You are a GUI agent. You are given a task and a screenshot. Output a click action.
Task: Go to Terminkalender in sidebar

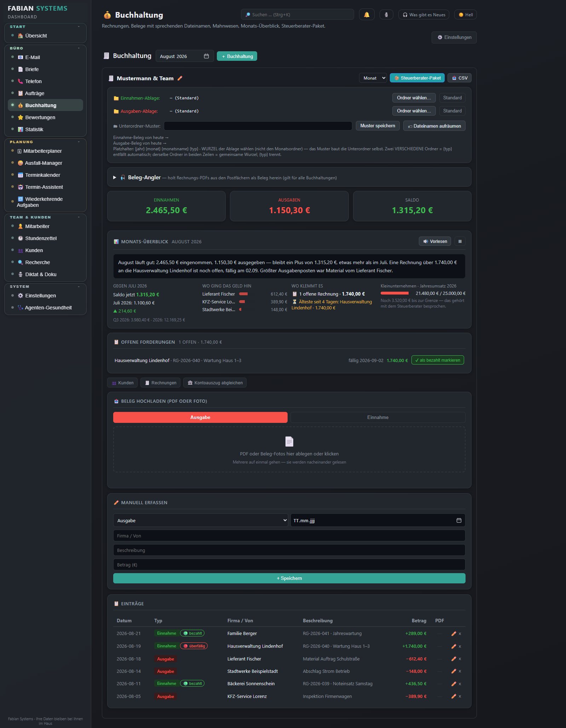pyautogui.click(x=42, y=175)
